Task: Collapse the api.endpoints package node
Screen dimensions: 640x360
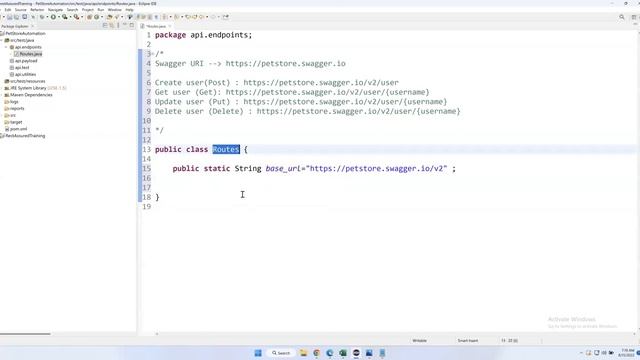Action: tap(7, 47)
